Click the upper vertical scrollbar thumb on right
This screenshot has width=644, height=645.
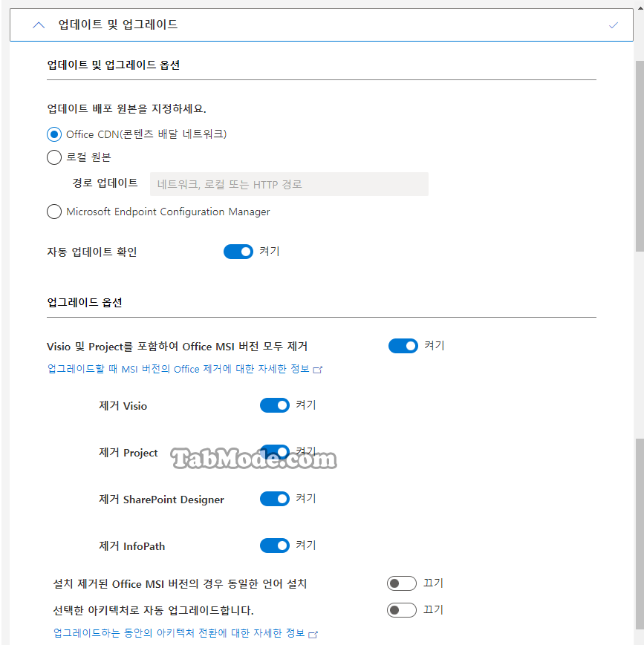(x=640, y=156)
